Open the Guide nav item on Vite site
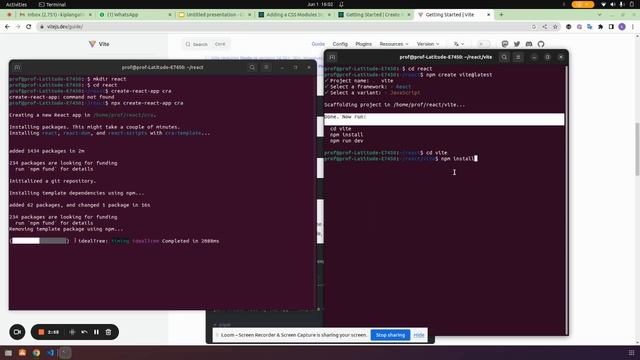 click(x=318, y=44)
